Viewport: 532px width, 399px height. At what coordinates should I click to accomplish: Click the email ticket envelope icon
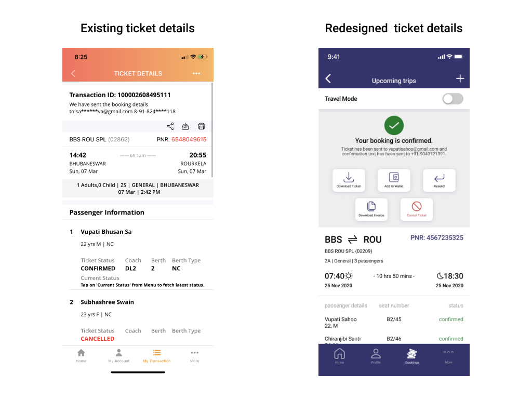tap(185, 126)
